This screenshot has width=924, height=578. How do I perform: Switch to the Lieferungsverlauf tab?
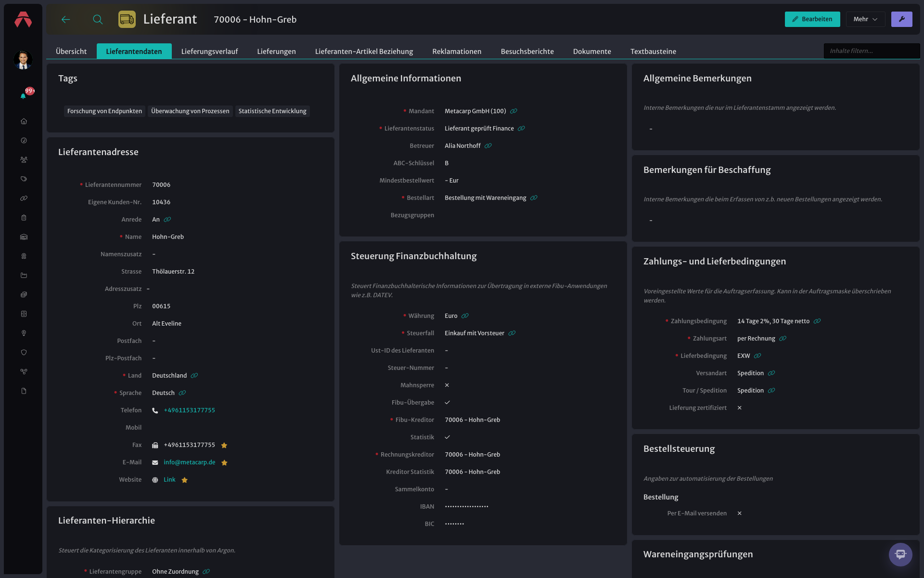(x=209, y=52)
